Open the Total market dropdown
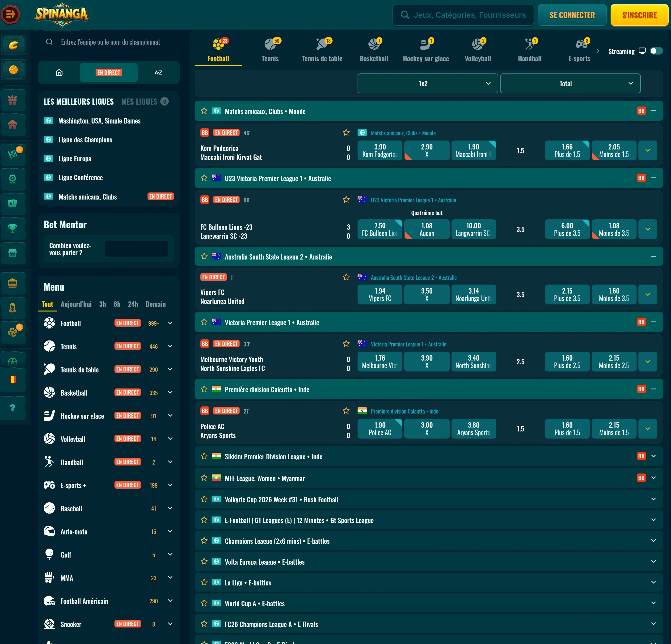Screen dimensions: 671x644 tap(570, 84)
